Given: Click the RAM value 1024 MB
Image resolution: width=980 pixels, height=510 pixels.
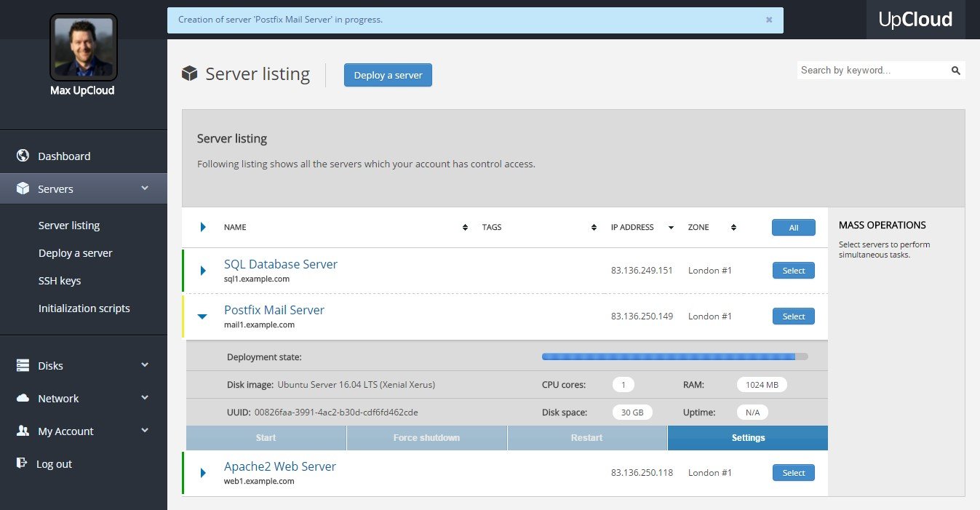Looking at the screenshot, I should (762, 384).
